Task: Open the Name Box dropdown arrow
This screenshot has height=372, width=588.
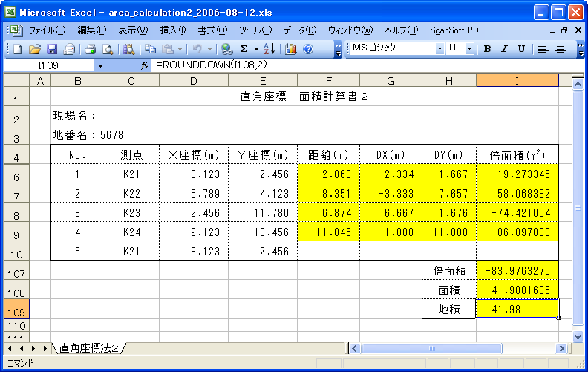Action: (x=100, y=66)
